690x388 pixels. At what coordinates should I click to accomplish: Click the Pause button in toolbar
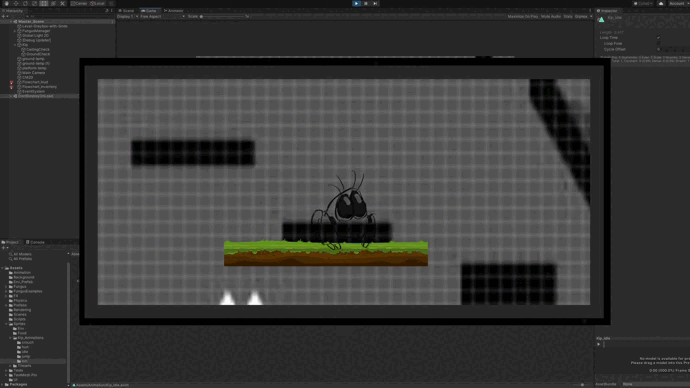tap(366, 4)
